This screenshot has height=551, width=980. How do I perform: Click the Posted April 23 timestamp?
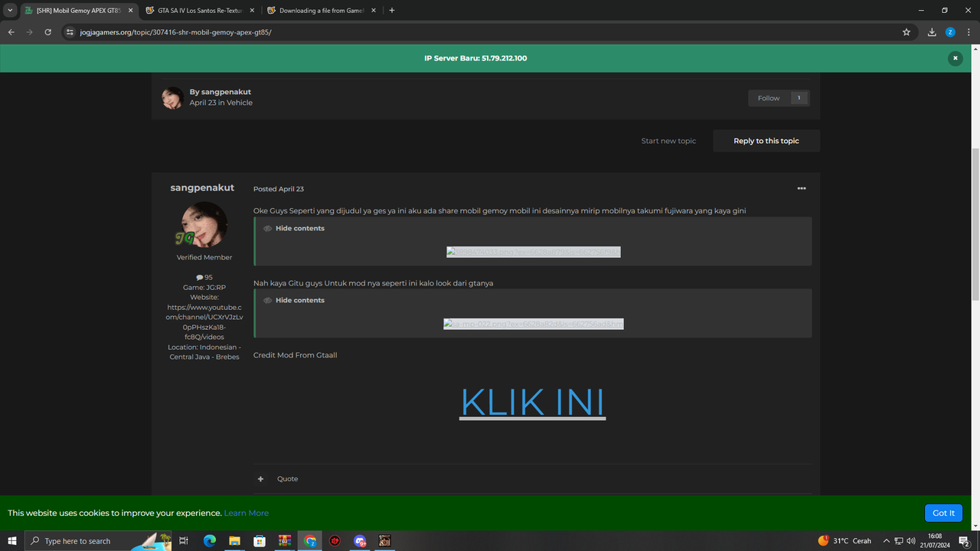(x=279, y=189)
